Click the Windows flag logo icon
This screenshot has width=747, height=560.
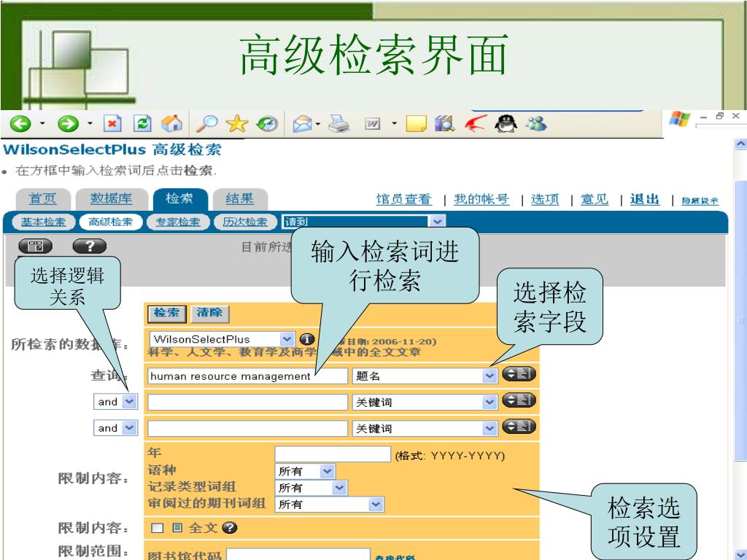point(679,119)
